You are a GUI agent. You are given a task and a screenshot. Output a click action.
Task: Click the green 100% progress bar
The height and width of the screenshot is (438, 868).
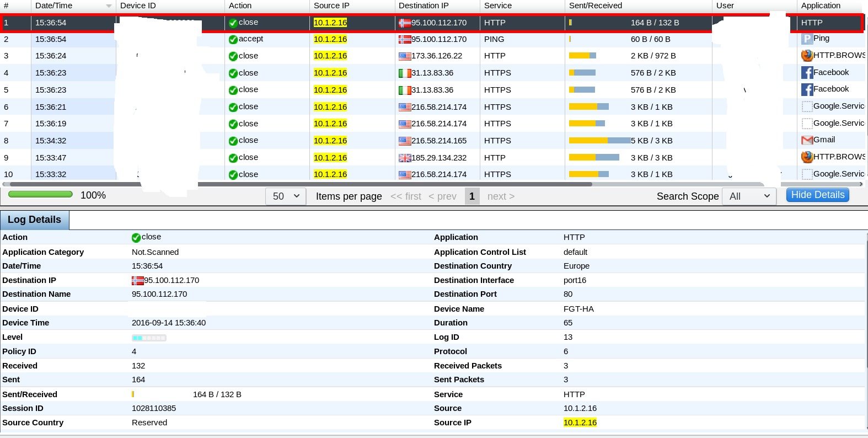tap(40, 195)
